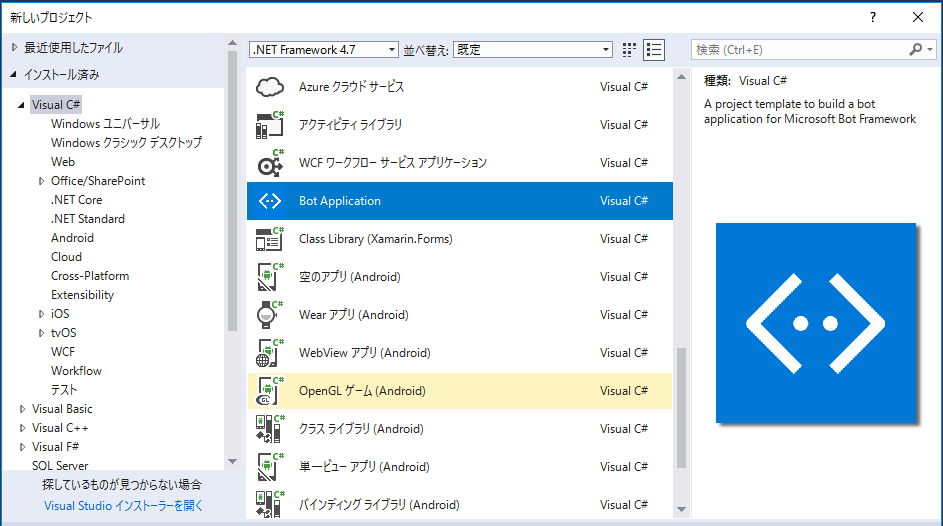Select the Wear アプリ (Android) watch icon
Viewport: 943px width, 526px height.
269,314
